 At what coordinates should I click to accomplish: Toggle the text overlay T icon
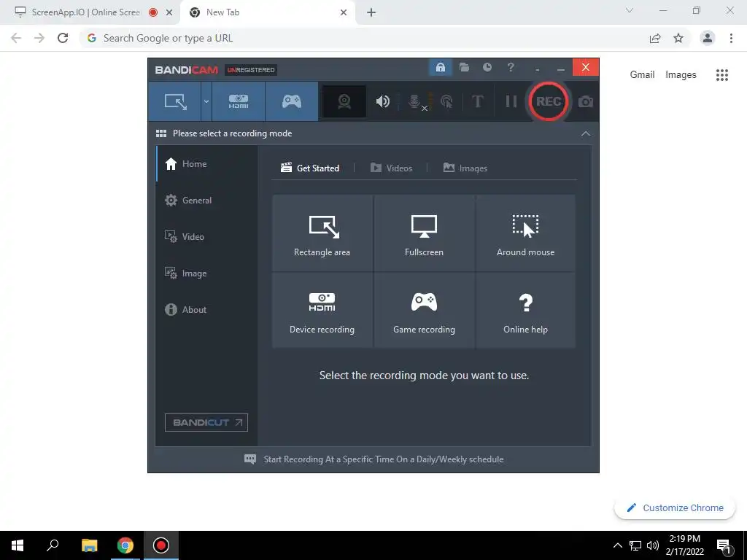click(x=477, y=101)
